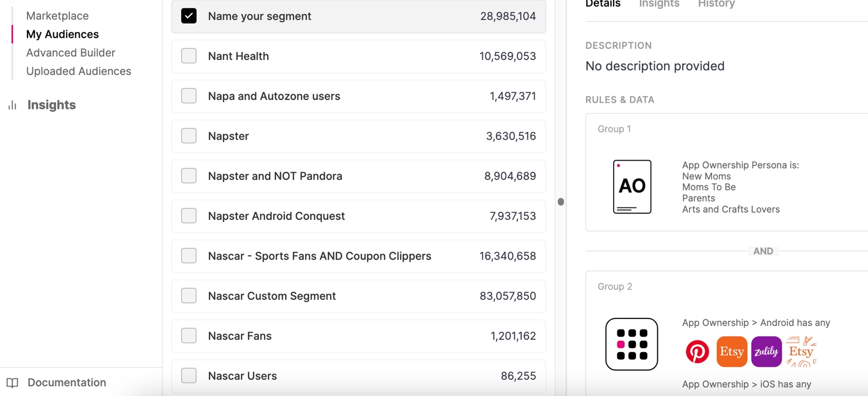Click the white Etsy seller app icon
The height and width of the screenshot is (396, 868).
pos(801,352)
